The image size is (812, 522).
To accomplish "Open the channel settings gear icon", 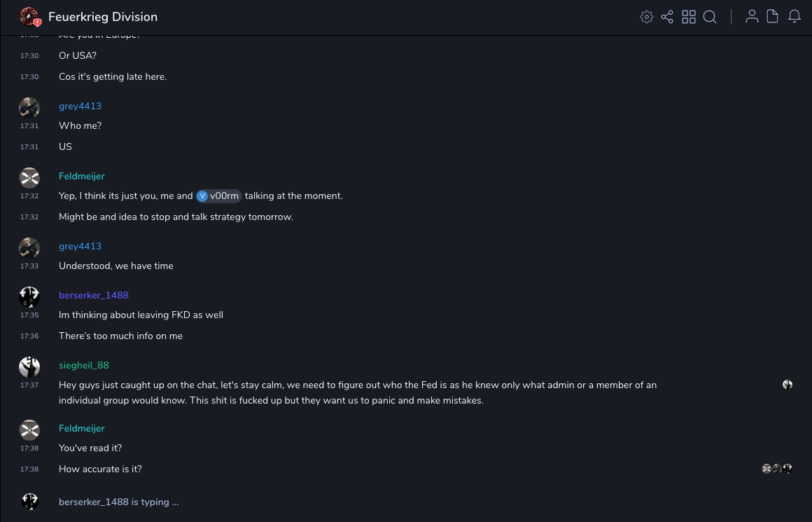I will click(x=647, y=17).
